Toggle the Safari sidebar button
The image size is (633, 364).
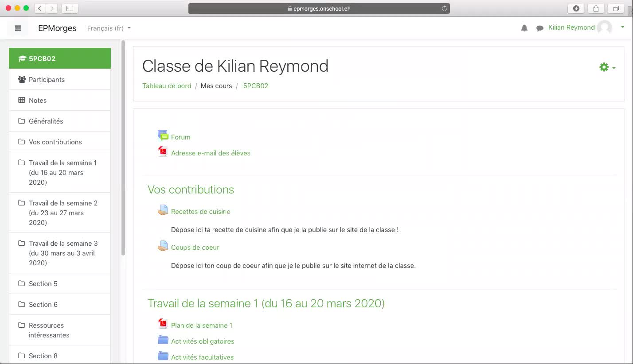tap(70, 8)
